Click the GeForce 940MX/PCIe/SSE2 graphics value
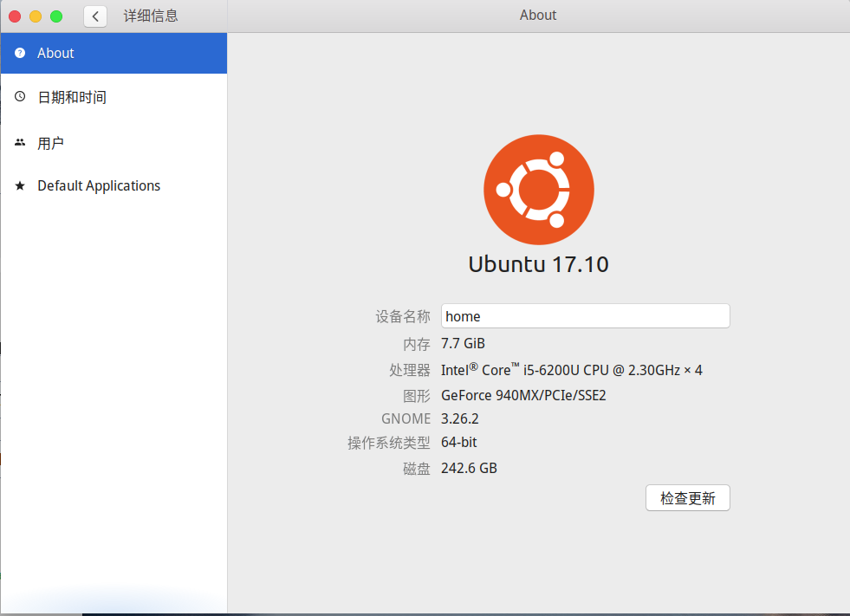 click(523, 395)
